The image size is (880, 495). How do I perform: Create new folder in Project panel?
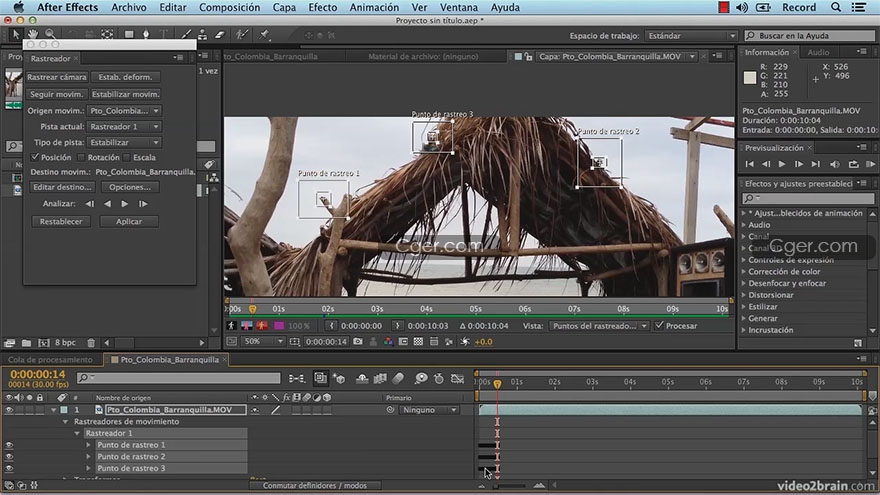[x=26, y=342]
